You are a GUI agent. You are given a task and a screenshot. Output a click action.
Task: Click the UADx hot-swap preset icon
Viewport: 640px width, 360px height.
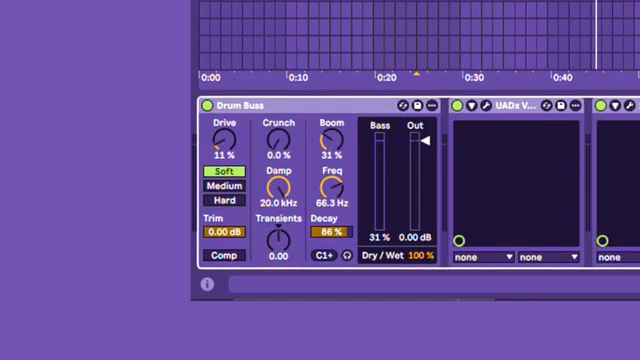546,106
